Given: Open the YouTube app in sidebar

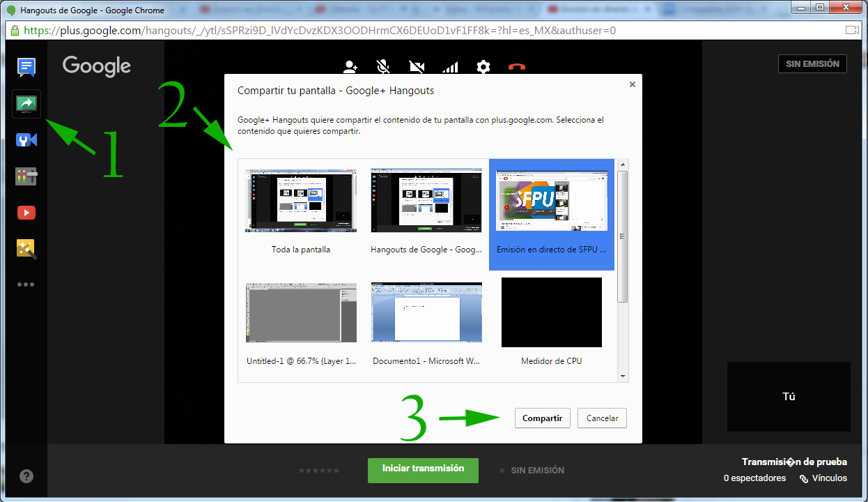Looking at the screenshot, I should click(26, 213).
